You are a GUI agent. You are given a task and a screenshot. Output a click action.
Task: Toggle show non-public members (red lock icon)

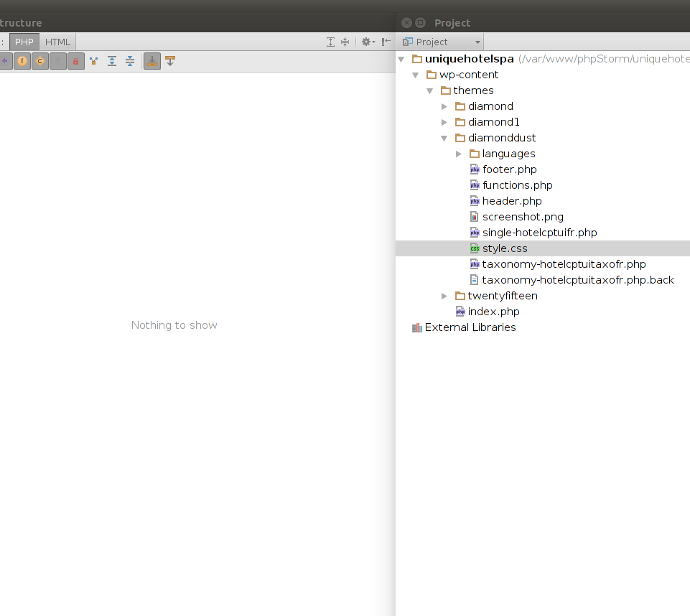click(75, 61)
